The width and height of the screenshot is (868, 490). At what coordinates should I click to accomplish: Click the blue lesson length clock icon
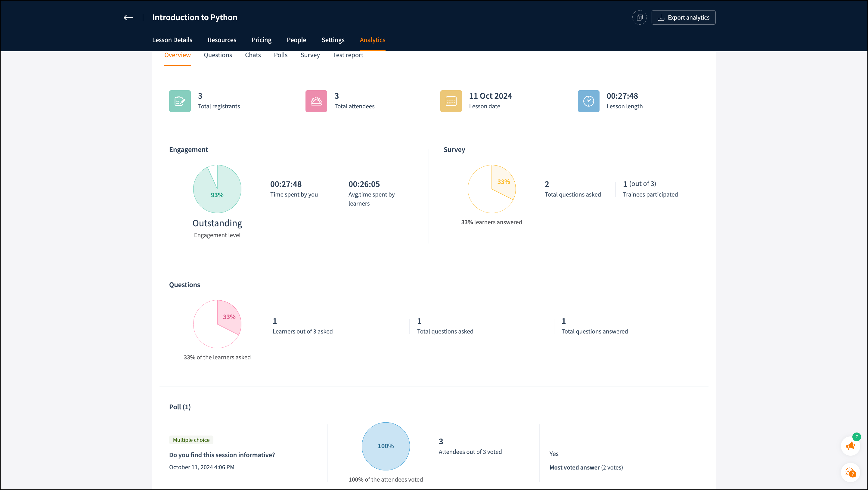588,101
